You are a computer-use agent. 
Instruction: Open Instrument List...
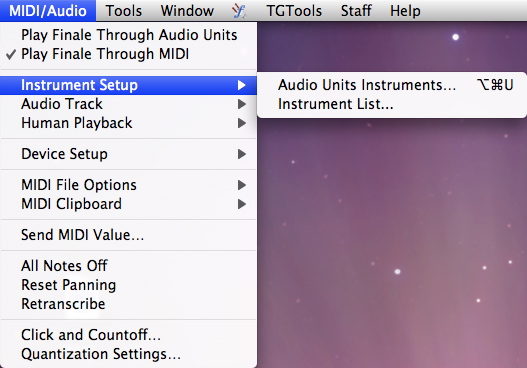(x=392, y=104)
